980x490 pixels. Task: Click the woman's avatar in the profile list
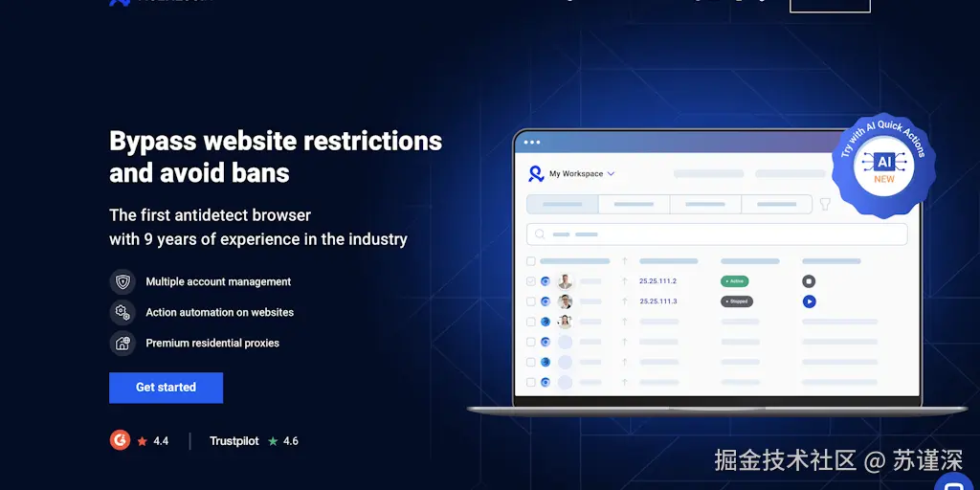[565, 322]
